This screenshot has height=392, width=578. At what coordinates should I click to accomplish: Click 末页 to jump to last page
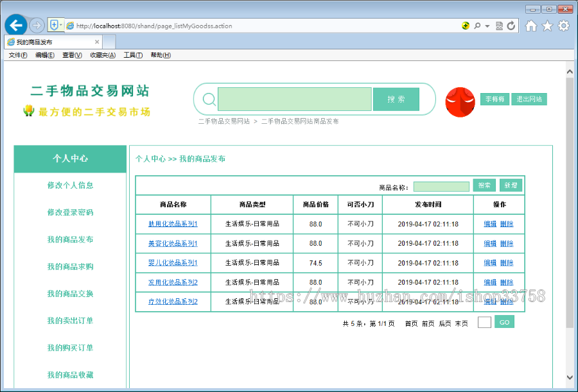[460, 323]
